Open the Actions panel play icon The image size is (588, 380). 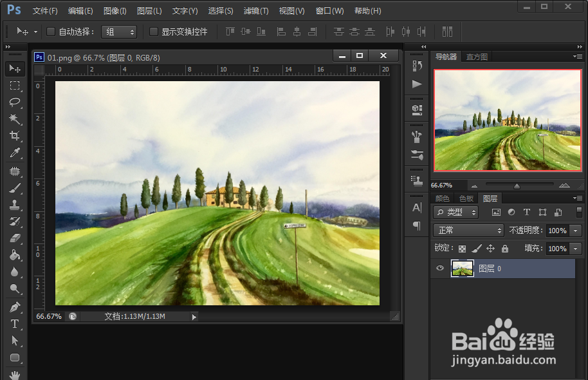pos(417,84)
